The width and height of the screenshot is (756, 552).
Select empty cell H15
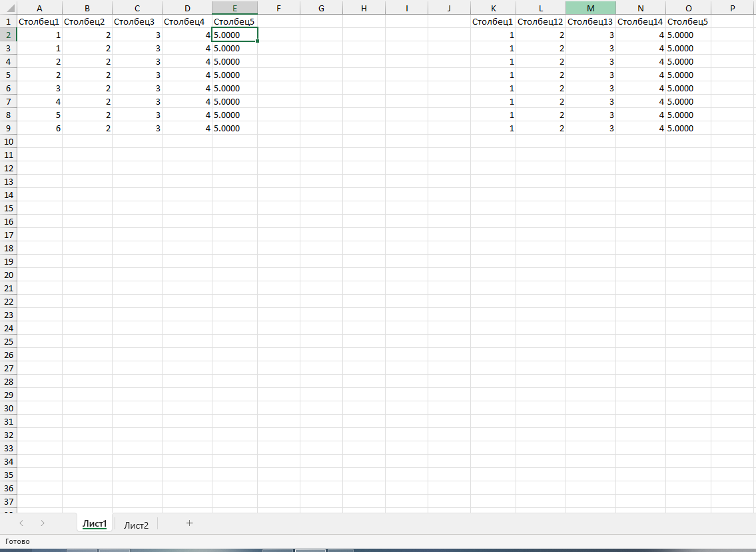(x=363, y=208)
